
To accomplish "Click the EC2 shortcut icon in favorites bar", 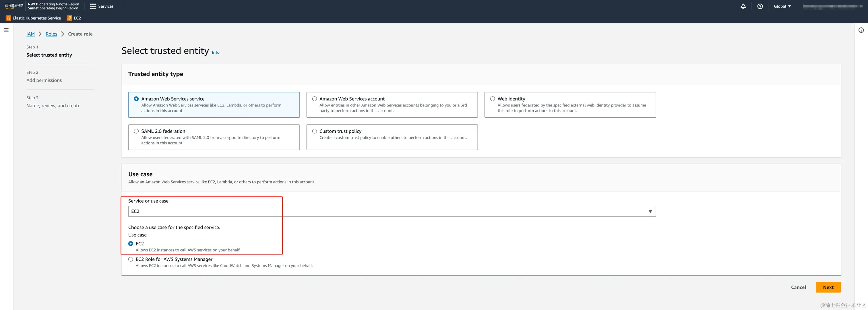I will coord(69,18).
